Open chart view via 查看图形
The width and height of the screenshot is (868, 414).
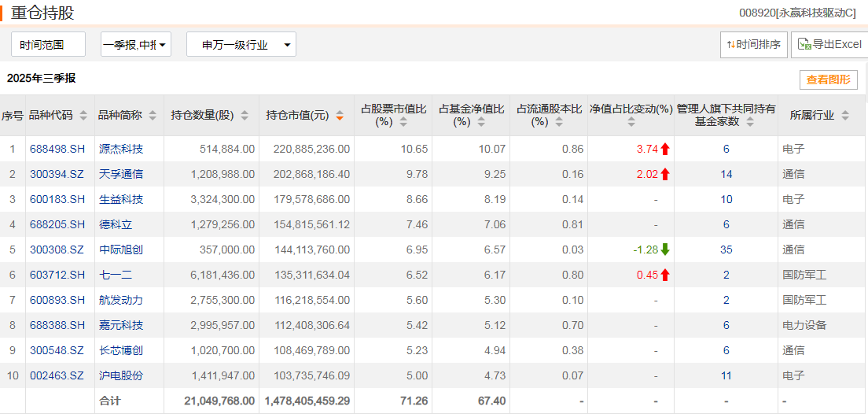point(828,79)
